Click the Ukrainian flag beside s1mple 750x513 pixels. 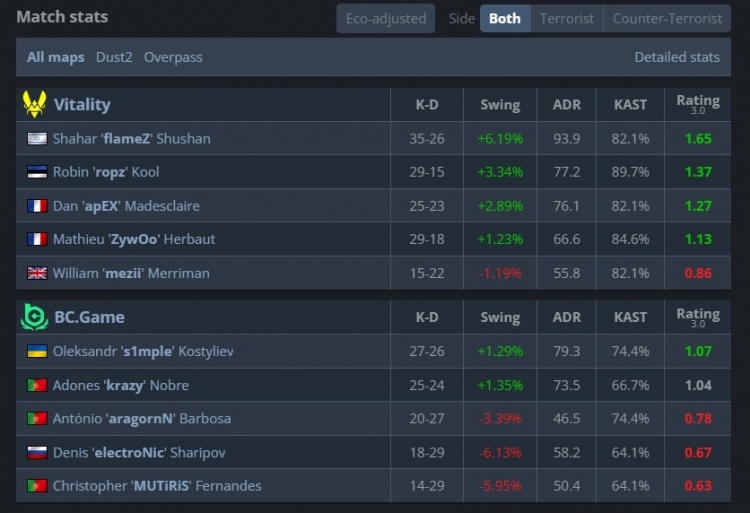coord(37,352)
